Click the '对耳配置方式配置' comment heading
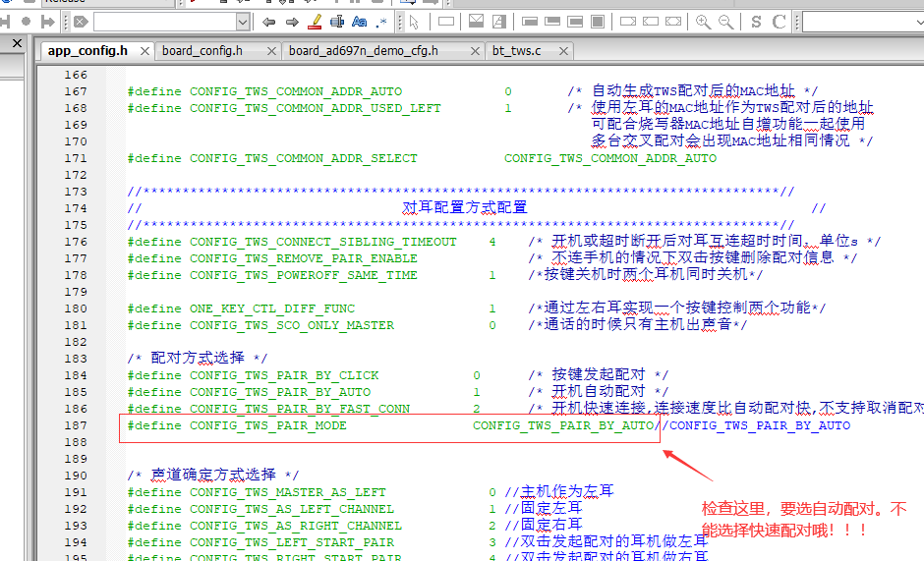Image resolution: width=924 pixels, height=561 pixels. pyautogui.click(x=464, y=207)
